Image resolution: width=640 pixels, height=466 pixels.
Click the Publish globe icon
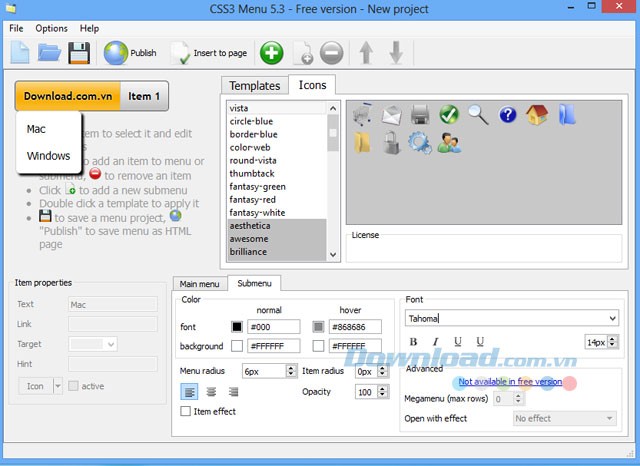[116, 53]
